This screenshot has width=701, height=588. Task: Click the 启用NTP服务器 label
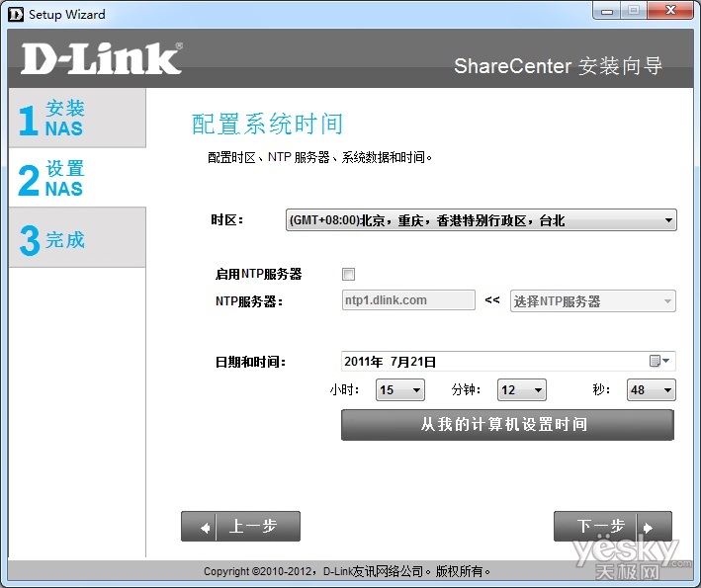click(x=258, y=274)
